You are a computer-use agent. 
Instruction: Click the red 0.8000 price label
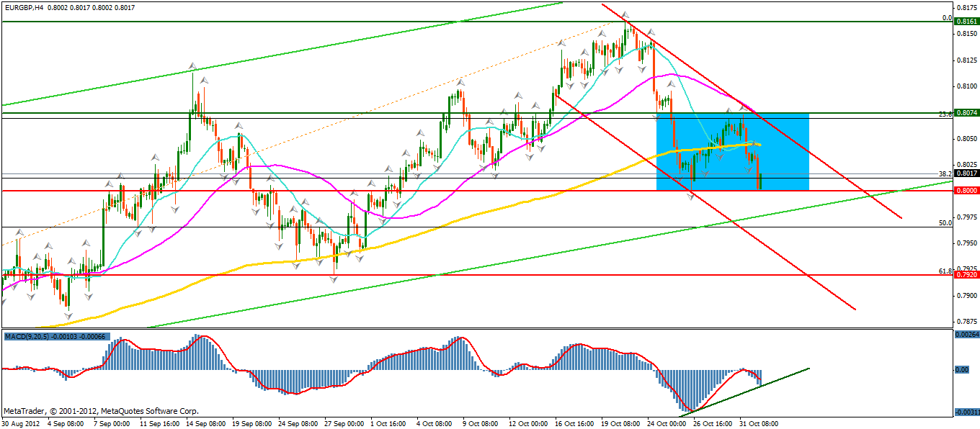coord(966,191)
